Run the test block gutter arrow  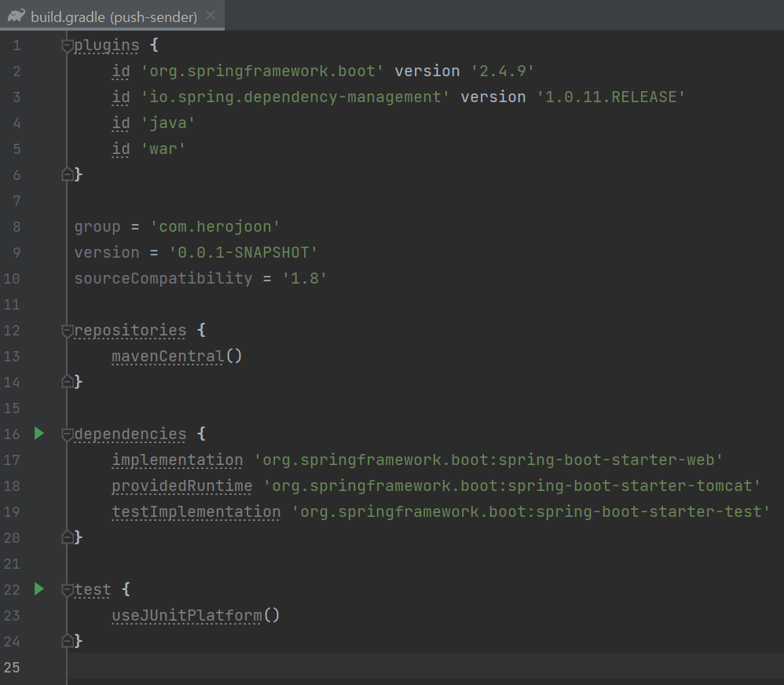(39, 589)
